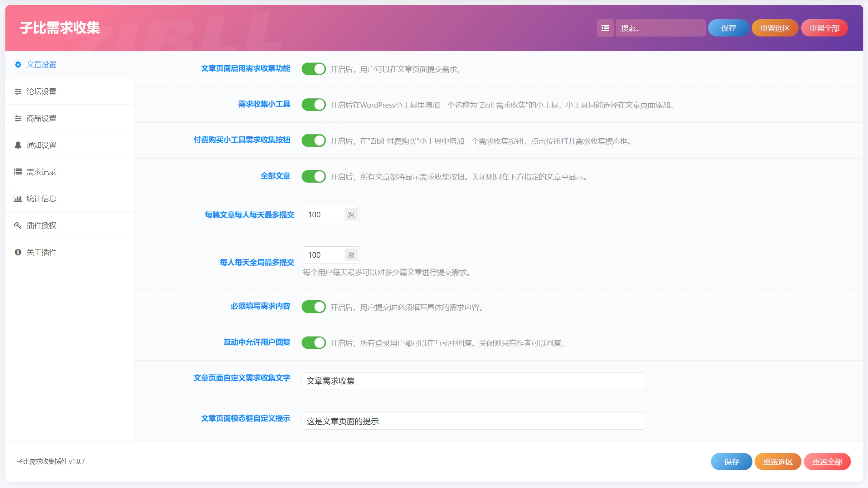Click the sliders icon beside 商品设置
This screenshot has width=868, height=488.
18,118
